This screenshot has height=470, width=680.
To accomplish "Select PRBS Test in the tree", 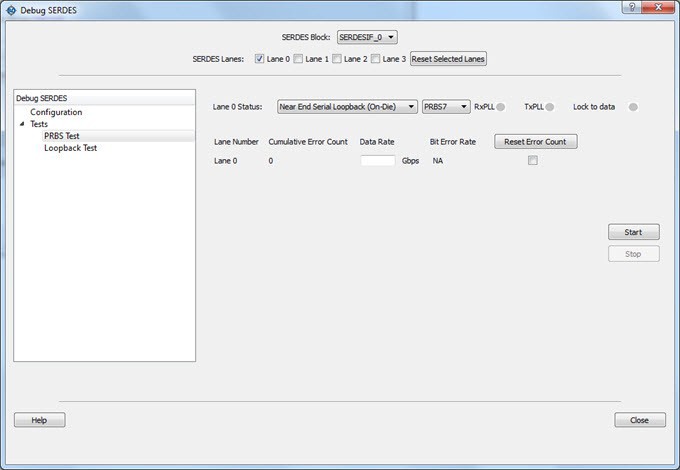I will click(x=62, y=136).
